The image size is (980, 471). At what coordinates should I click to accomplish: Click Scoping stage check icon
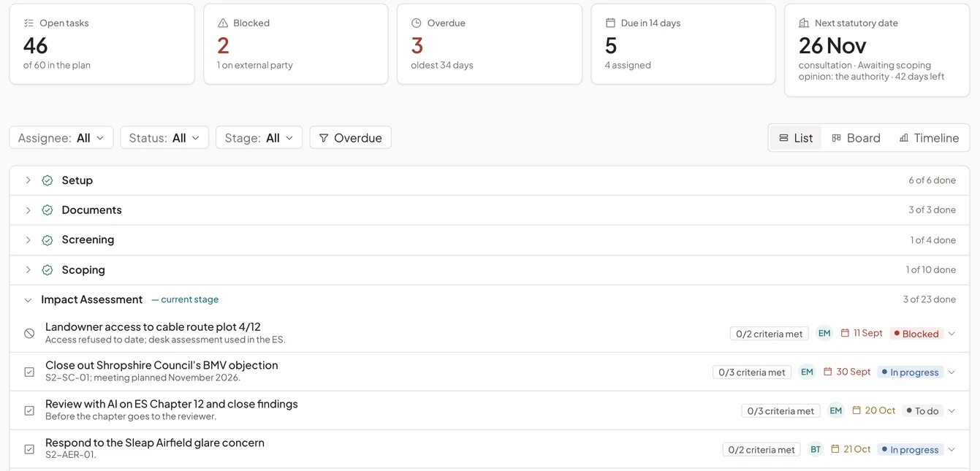[x=48, y=270]
